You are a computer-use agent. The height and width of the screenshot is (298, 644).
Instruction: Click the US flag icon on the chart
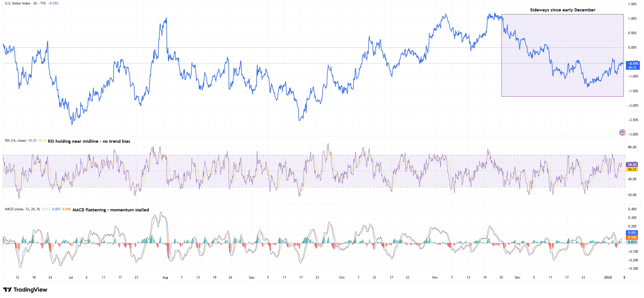pyautogui.click(x=622, y=132)
